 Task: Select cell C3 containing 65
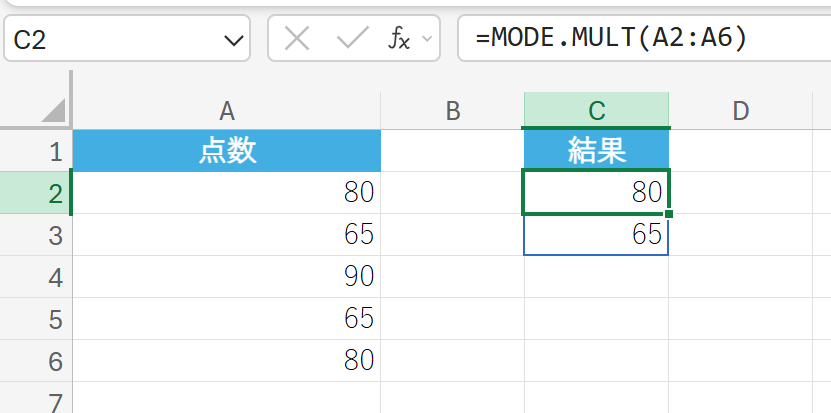(596, 235)
